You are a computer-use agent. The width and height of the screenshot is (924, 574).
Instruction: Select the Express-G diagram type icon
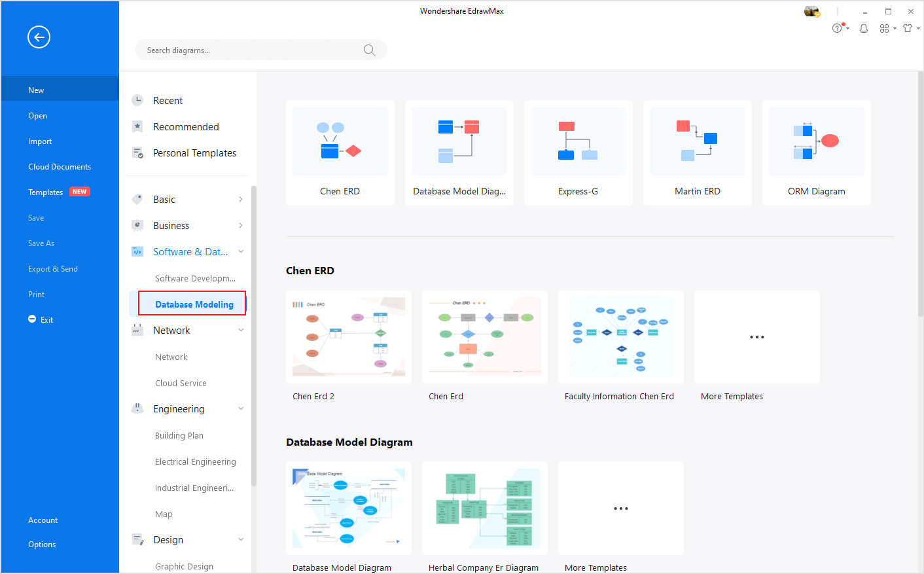coord(578,141)
